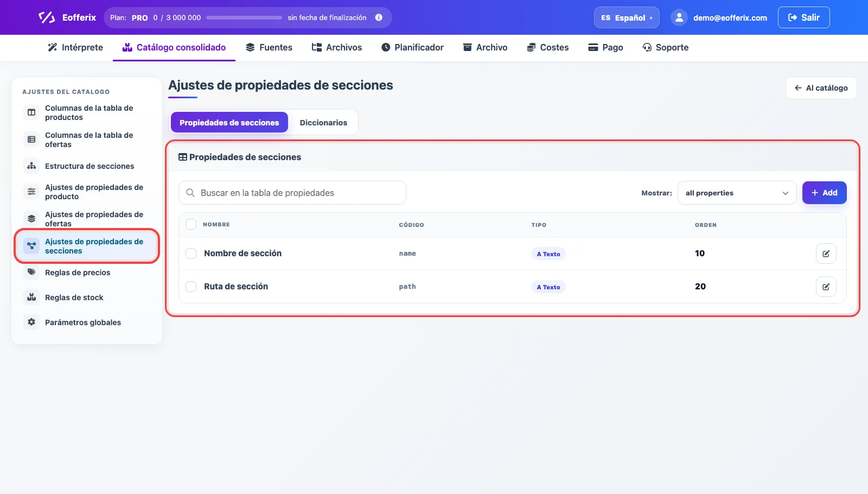868x494 pixels.
Task: Open Reglas de precios
Action: [87, 272]
